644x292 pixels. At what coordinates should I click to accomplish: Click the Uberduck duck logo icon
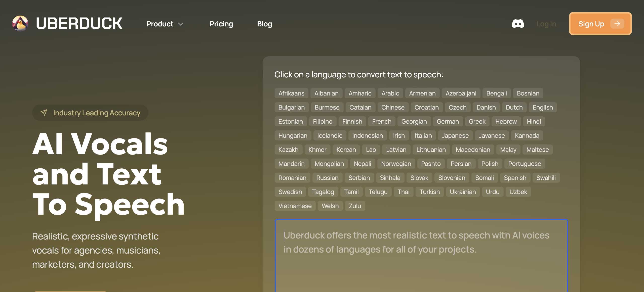pyautogui.click(x=20, y=24)
